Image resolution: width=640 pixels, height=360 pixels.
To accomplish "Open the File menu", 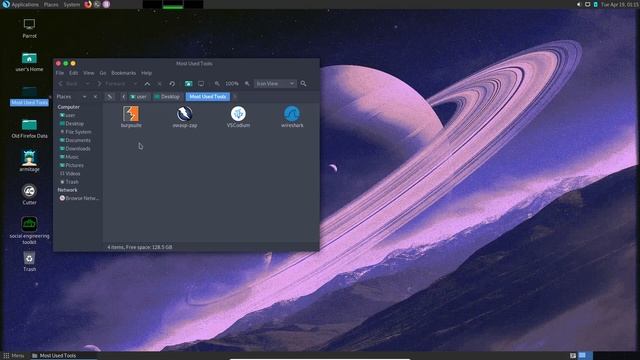I will tap(60, 73).
